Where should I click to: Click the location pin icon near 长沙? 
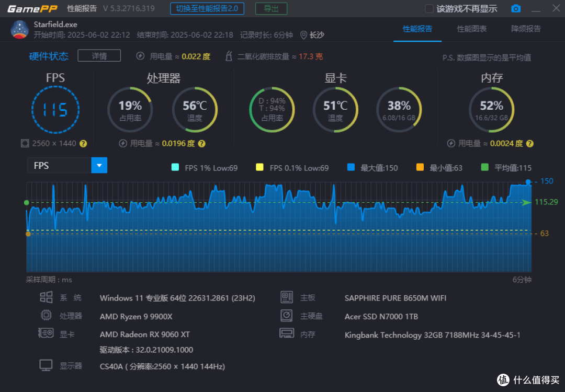(x=303, y=35)
